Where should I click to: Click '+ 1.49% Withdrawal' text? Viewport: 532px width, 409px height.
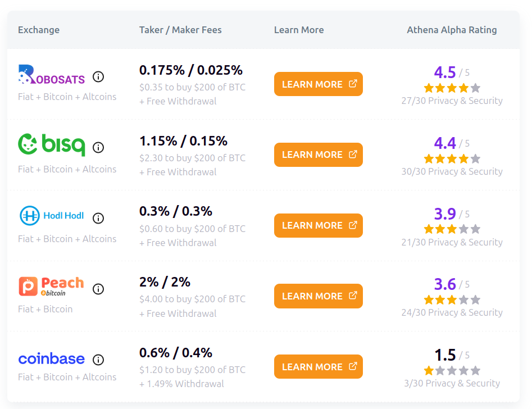pyautogui.click(x=181, y=384)
